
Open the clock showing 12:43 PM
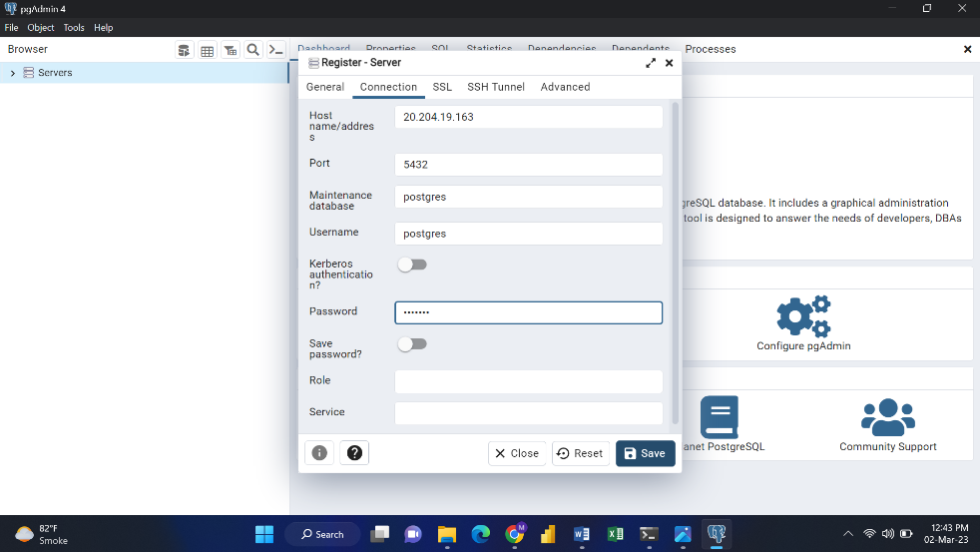946,534
